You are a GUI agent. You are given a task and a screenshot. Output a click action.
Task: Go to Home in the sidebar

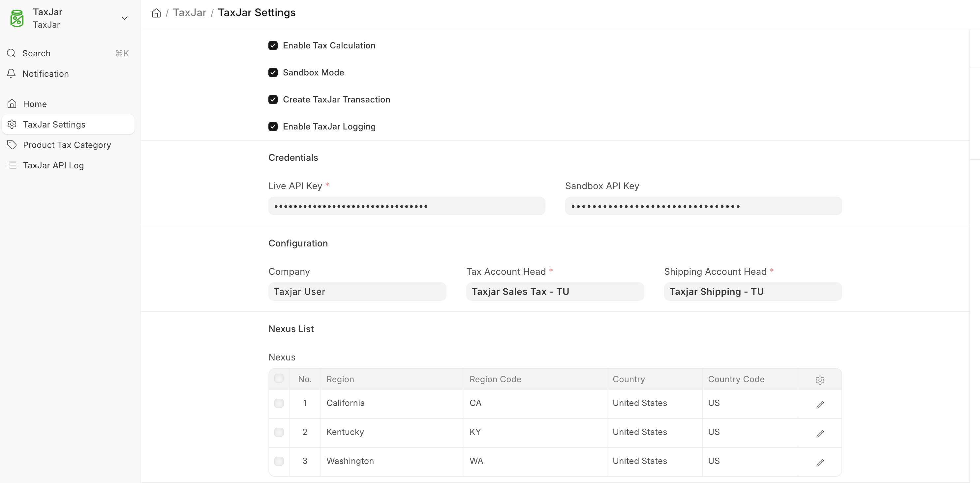[68, 104]
